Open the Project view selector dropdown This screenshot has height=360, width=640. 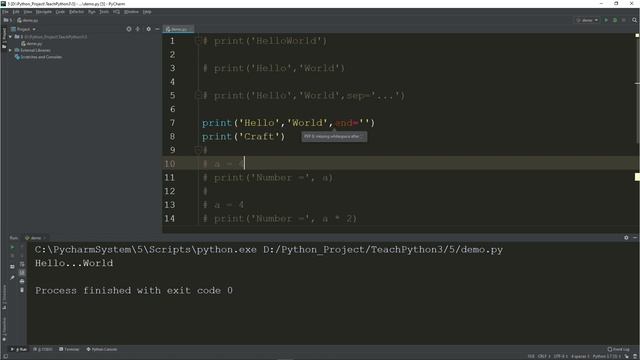23,29
